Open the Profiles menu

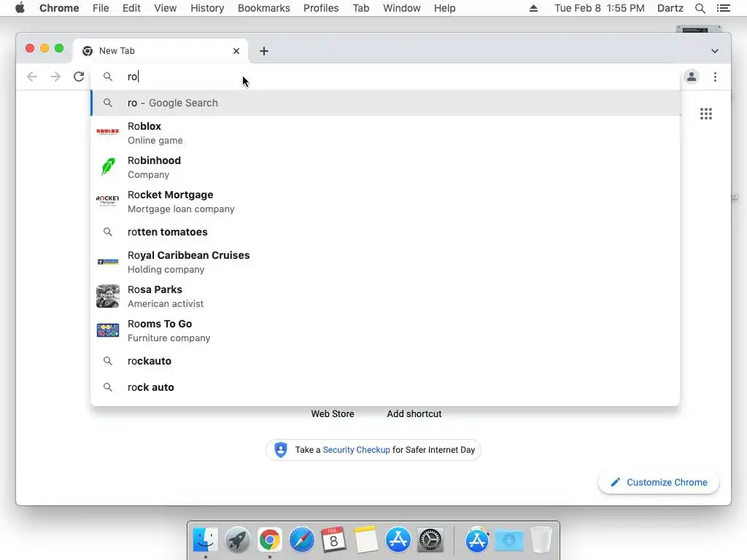[x=321, y=8]
